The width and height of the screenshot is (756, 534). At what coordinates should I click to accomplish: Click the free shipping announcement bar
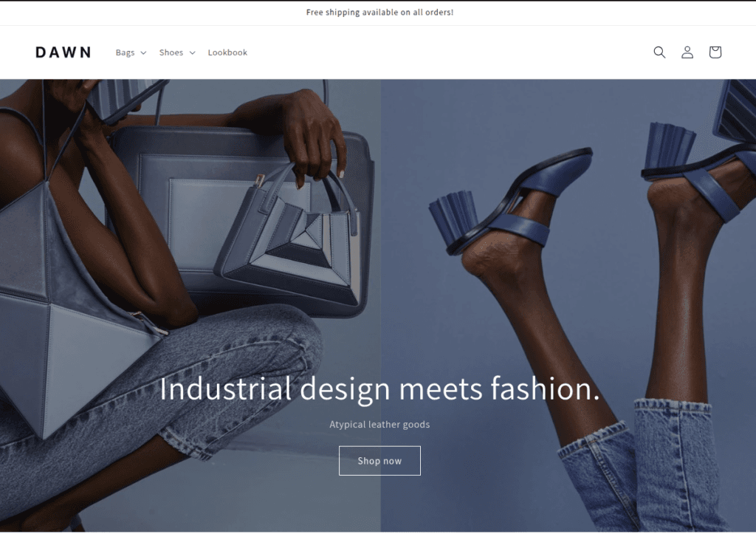tap(379, 13)
